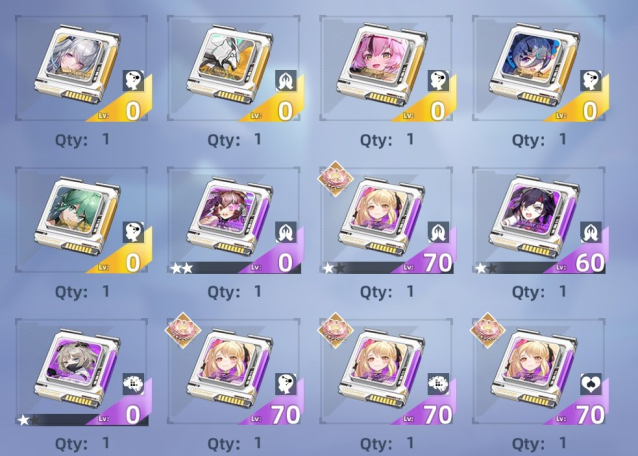Click head-gear icon on blonde Lv 70 chip
Screen dimensions: 638x456
[286, 385]
